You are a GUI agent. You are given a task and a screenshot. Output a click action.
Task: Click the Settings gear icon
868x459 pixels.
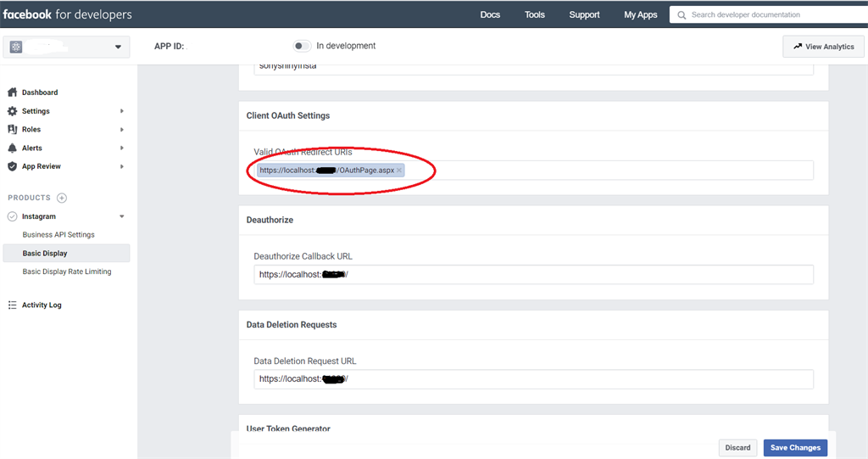(12, 111)
